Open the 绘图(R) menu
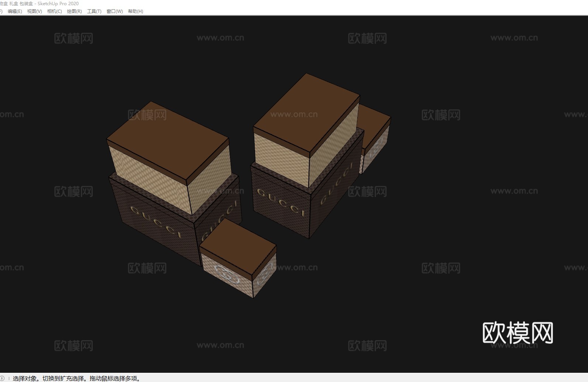 pos(74,11)
